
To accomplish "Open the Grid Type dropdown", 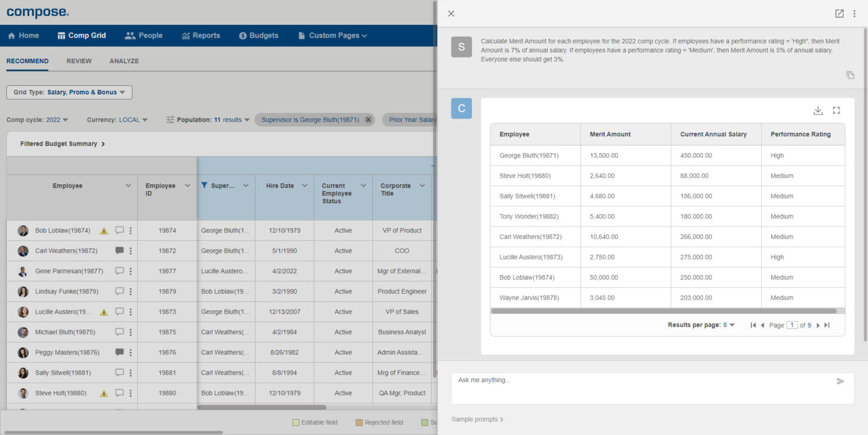I will [x=68, y=92].
